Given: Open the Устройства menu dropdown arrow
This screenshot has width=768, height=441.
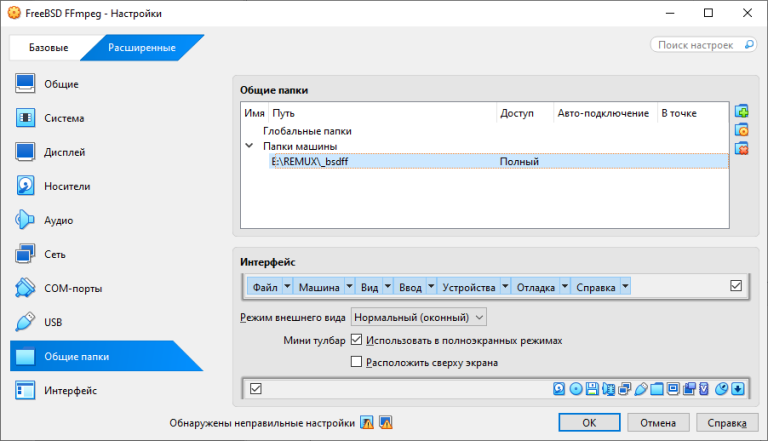Looking at the screenshot, I should tap(505, 287).
